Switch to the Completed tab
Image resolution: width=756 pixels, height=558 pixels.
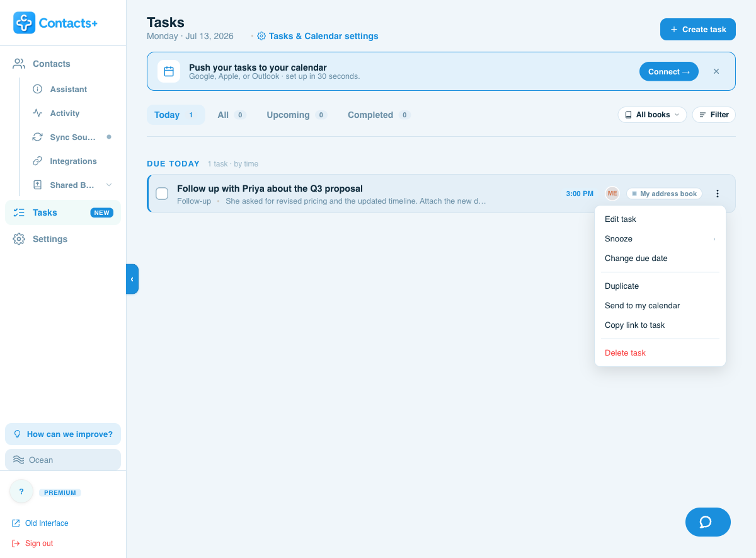point(379,115)
